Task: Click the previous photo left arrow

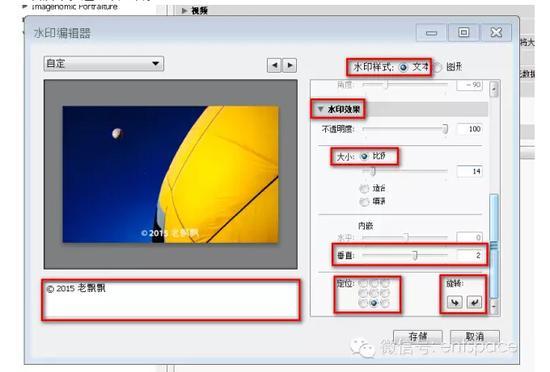Action: pyautogui.click(x=274, y=65)
